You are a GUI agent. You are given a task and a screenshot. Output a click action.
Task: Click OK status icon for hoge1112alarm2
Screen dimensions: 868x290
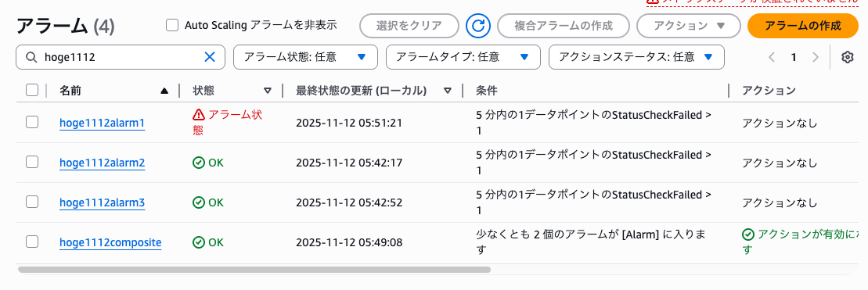[x=198, y=163]
